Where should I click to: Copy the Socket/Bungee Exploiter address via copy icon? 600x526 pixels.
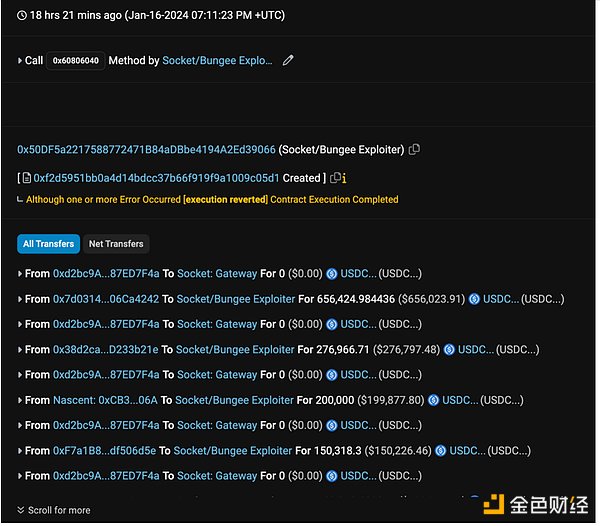414,150
